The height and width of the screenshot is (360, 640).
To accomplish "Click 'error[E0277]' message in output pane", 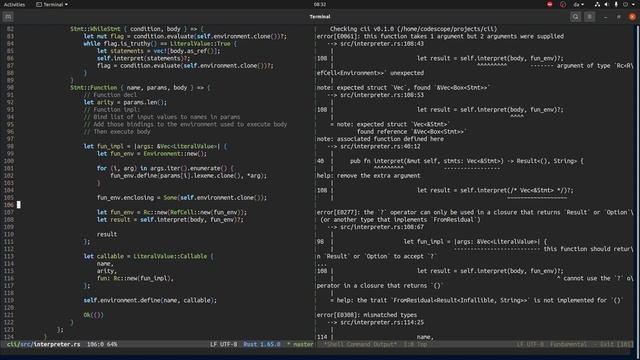I will 476,212.
